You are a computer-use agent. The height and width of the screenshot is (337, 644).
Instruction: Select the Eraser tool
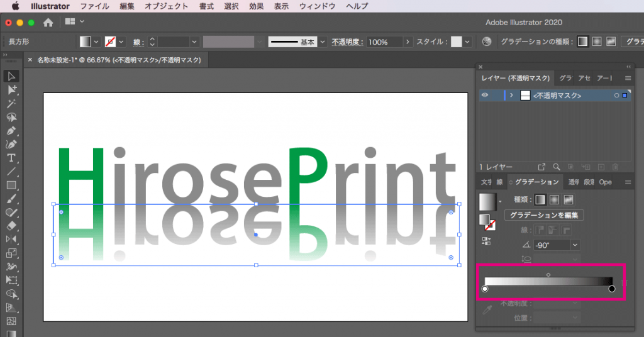(x=11, y=226)
